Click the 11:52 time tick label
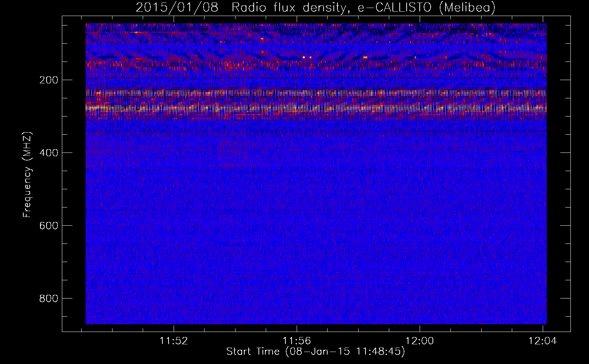The width and height of the screenshot is (589, 364). [174, 341]
